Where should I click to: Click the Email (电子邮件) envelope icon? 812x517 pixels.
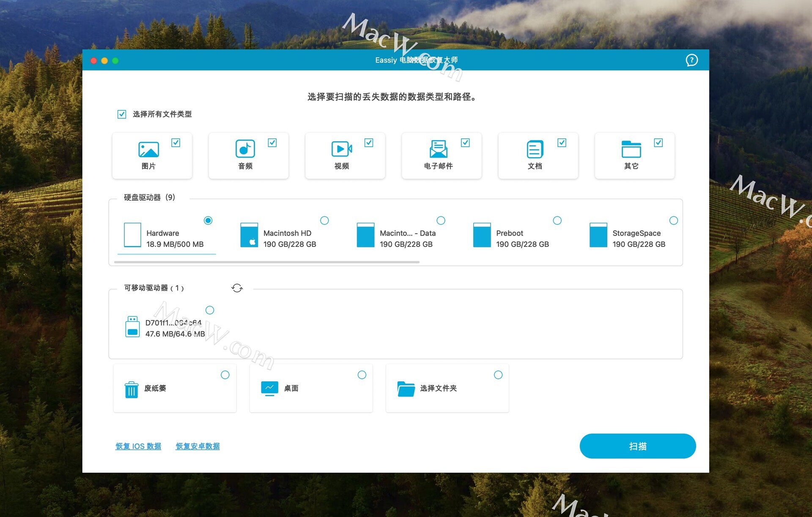tap(438, 149)
